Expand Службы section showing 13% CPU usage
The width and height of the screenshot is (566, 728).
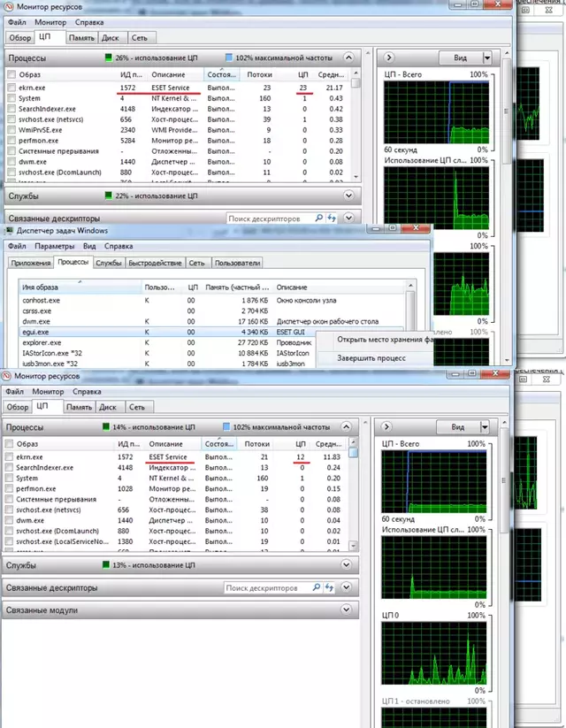[x=347, y=565]
